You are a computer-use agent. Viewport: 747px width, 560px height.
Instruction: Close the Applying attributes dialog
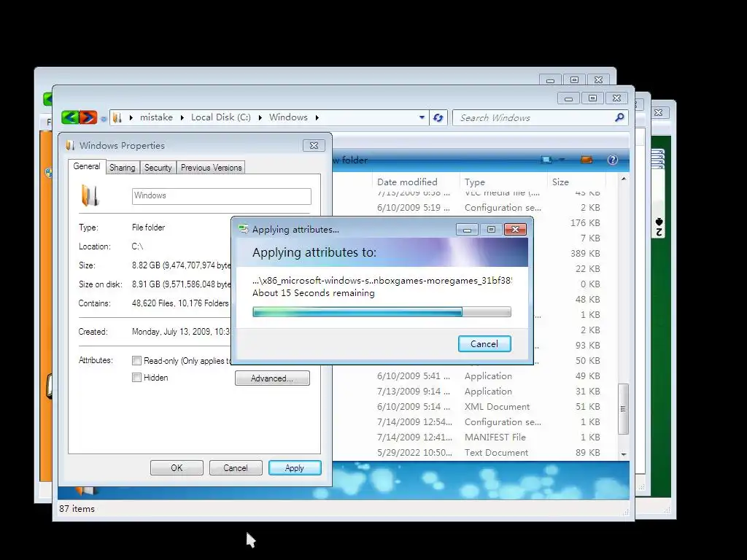[x=515, y=230]
